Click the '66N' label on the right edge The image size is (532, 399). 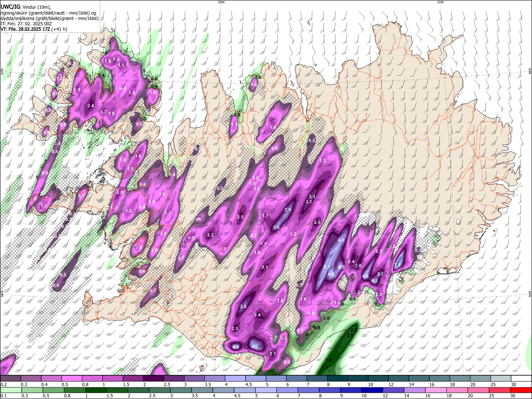point(530,72)
